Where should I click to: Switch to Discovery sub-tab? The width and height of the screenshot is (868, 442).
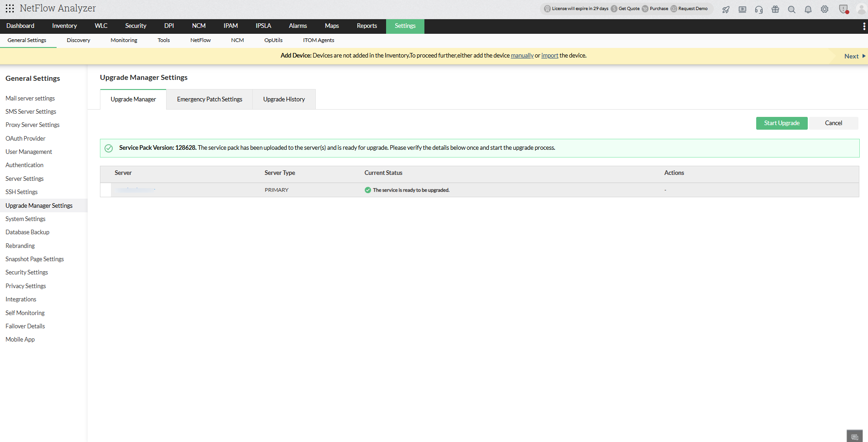[x=78, y=40]
